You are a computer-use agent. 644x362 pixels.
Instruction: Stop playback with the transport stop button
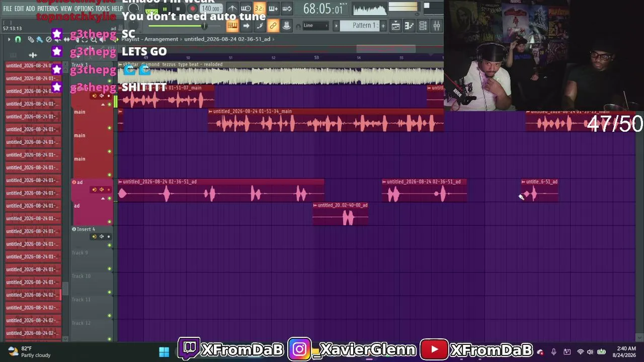click(178, 9)
